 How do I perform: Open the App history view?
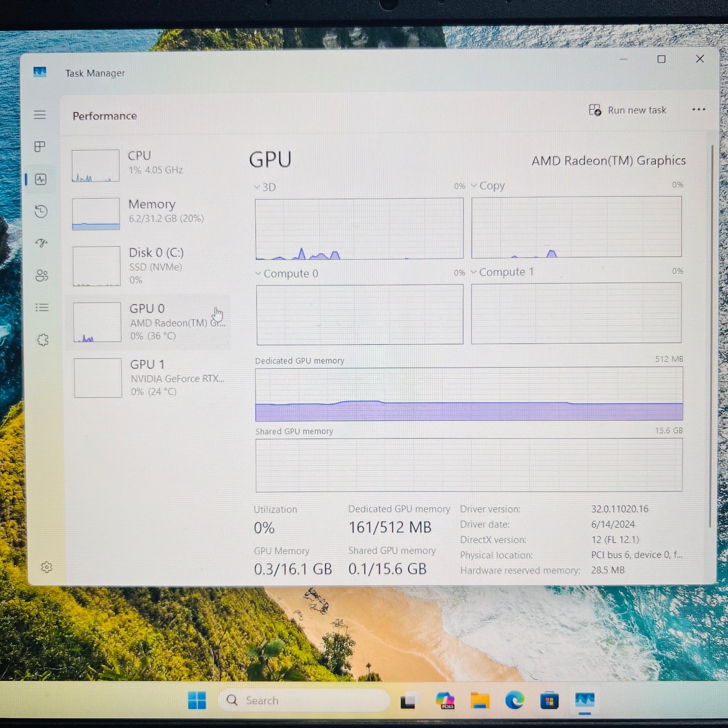(x=41, y=212)
